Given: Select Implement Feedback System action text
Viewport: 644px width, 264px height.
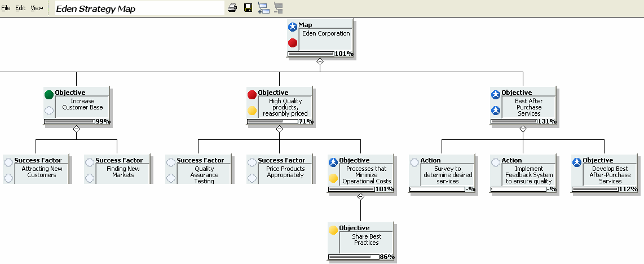Looking at the screenshot, I should coord(529,175).
